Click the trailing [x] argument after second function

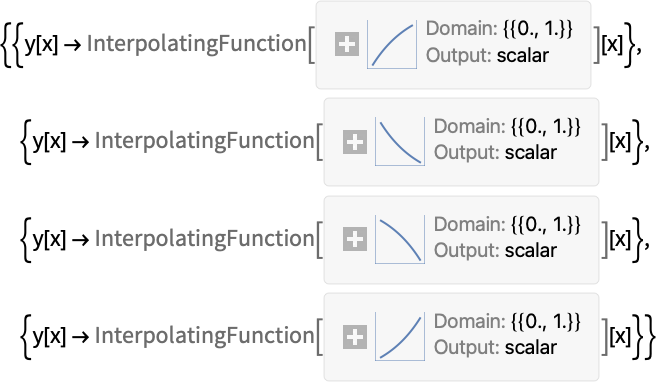tap(620, 142)
